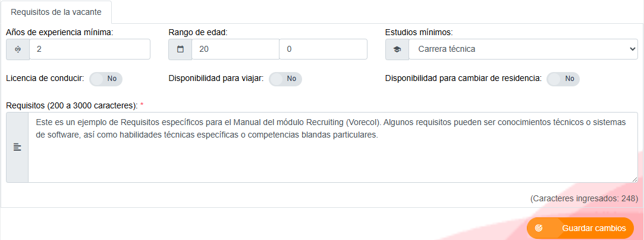Click the text-align icon beside Requisitos textarea
Screen dimensions: 644x240
tap(17, 147)
